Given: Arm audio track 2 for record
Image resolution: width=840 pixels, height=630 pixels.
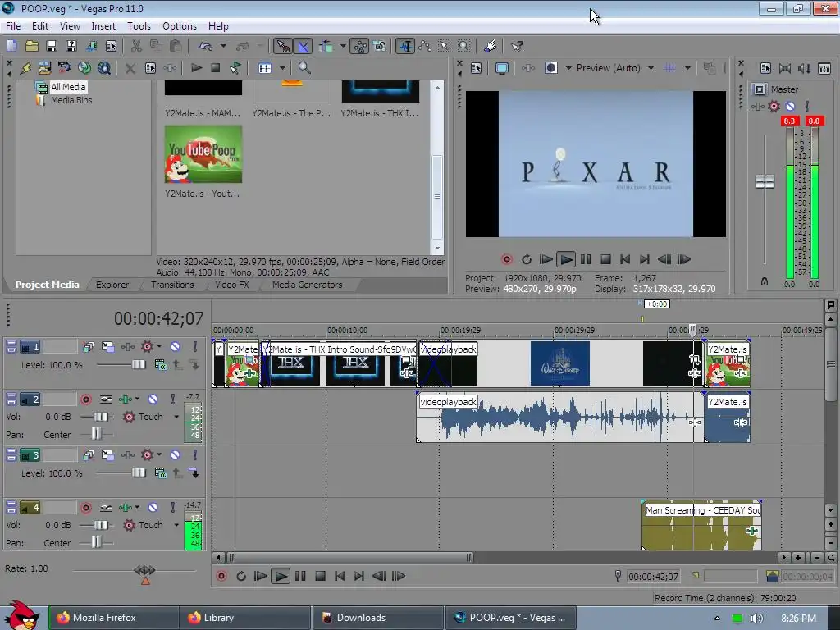Looking at the screenshot, I should pyautogui.click(x=85, y=399).
